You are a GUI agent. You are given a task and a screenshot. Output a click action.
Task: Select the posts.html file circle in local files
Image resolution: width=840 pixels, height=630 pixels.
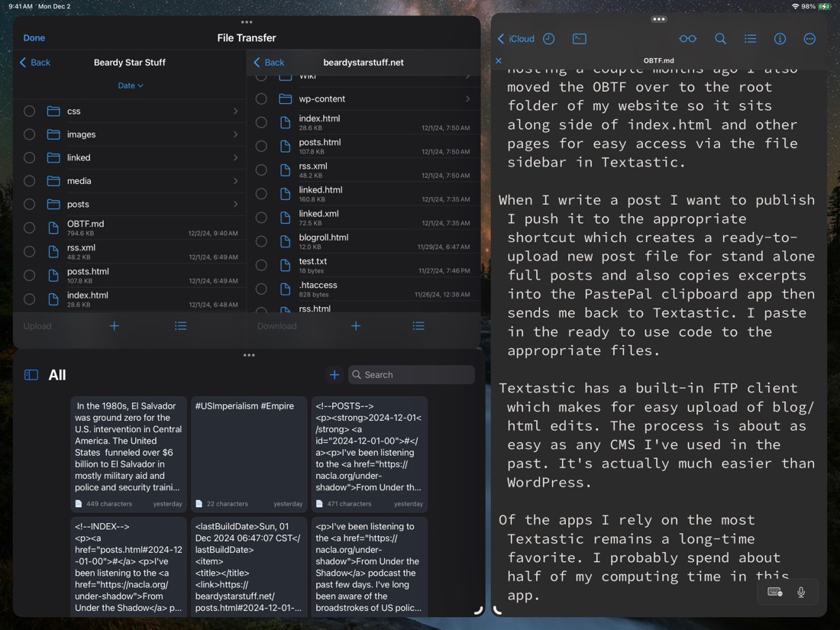29,275
